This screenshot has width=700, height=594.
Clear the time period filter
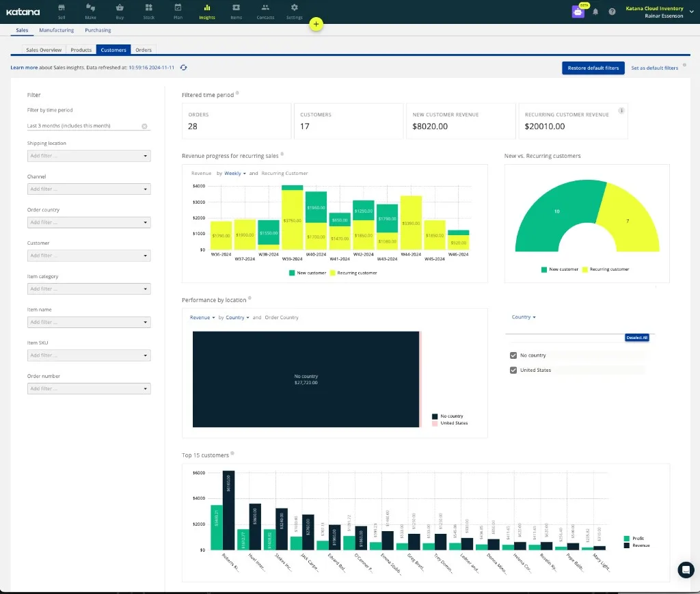tap(144, 126)
